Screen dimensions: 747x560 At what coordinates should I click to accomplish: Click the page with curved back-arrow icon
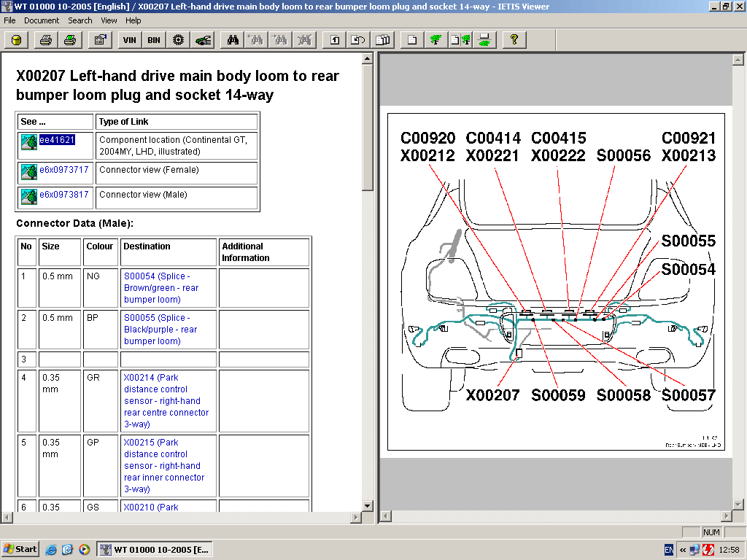coord(358,40)
